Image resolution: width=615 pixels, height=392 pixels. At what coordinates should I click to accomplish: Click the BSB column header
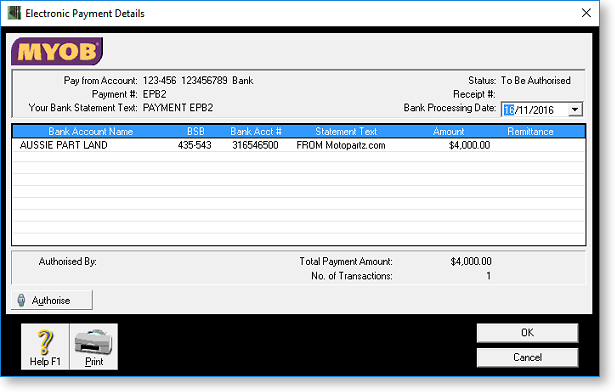[196, 131]
